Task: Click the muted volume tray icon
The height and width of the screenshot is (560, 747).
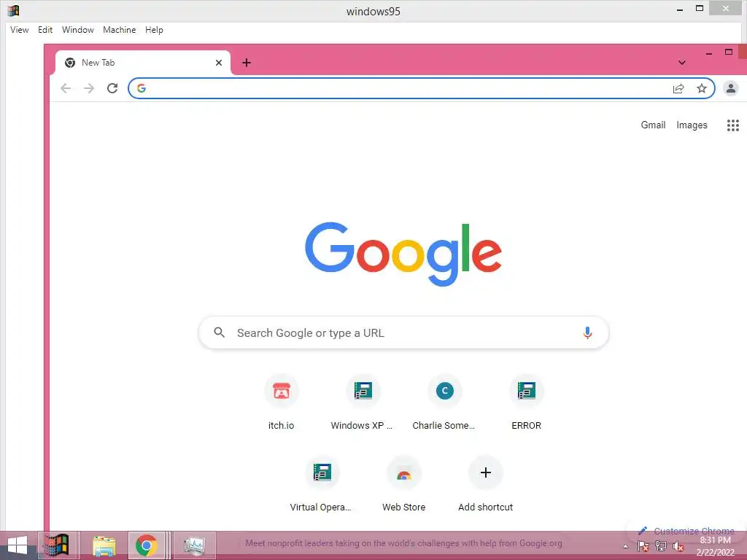Action: tap(678, 547)
